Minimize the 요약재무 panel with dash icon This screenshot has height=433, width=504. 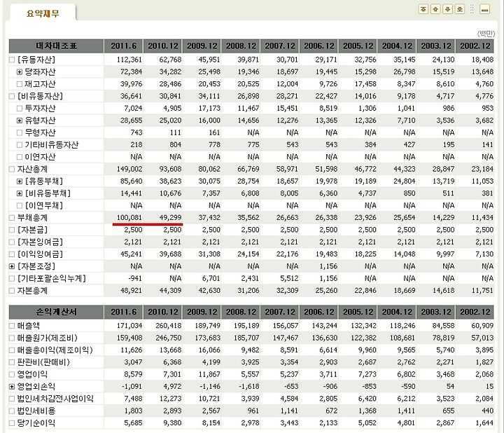484,9
